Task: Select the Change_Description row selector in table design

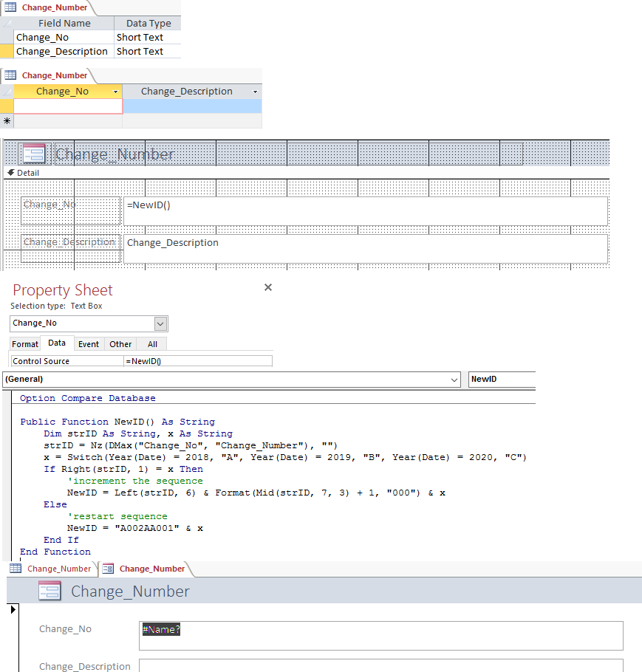Action: coord(7,52)
